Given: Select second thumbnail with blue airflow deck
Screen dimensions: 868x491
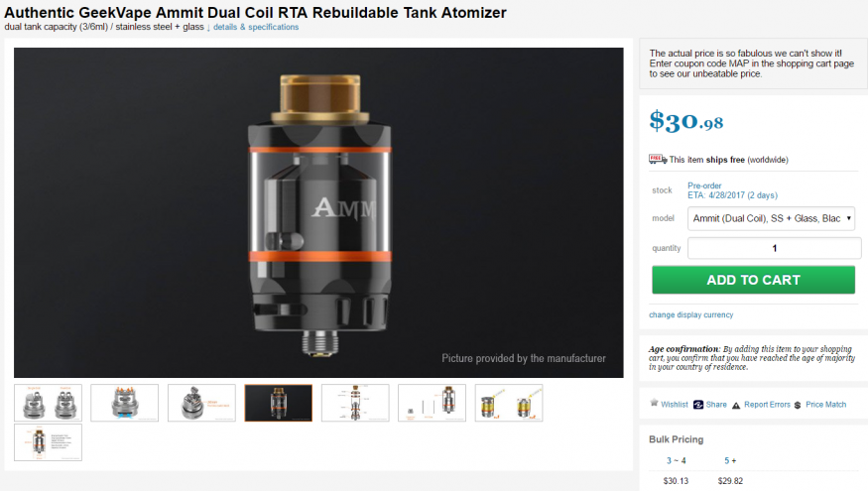Looking at the screenshot, I should [125, 403].
